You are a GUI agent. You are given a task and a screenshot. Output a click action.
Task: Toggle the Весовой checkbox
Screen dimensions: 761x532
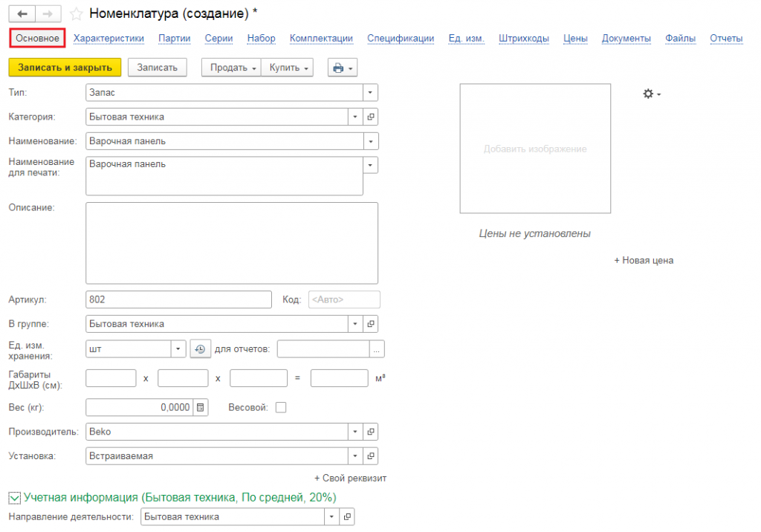pyautogui.click(x=281, y=407)
